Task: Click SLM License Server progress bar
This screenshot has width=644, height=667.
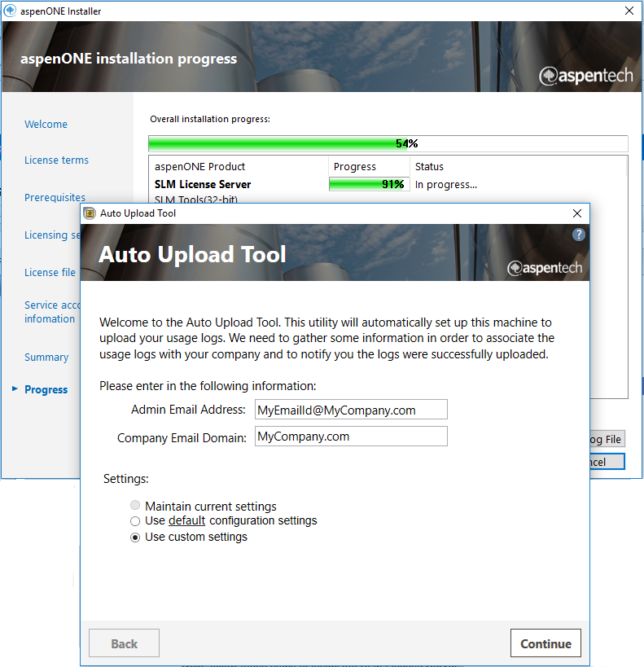Action: 369,184
